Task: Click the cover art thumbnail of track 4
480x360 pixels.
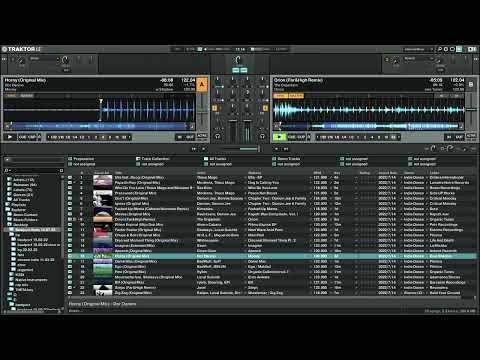Action: pyautogui.click(x=103, y=193)
